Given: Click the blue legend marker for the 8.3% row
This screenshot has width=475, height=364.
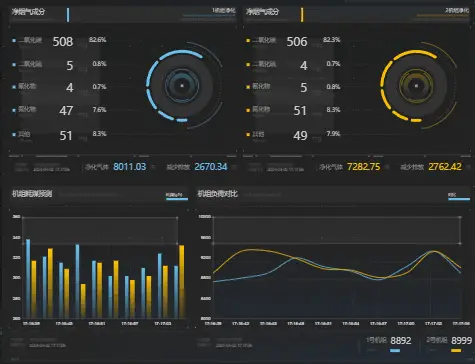Looking at the screenshot, I should coord(14,135).
